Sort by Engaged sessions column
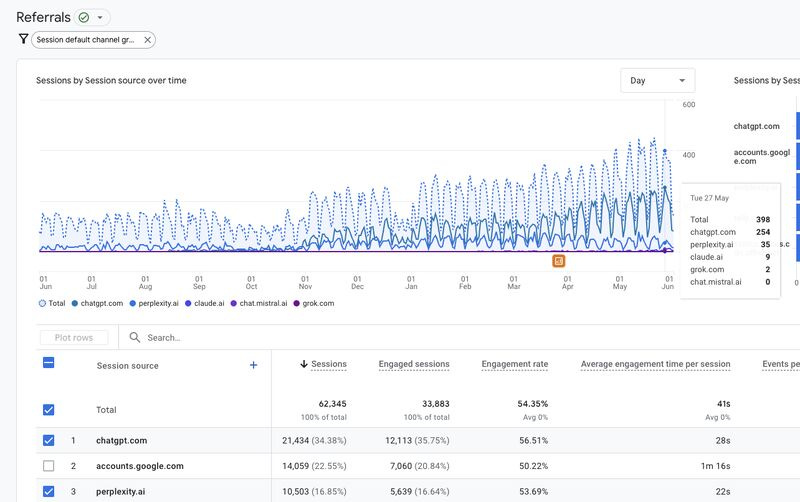 pos(414,364)
